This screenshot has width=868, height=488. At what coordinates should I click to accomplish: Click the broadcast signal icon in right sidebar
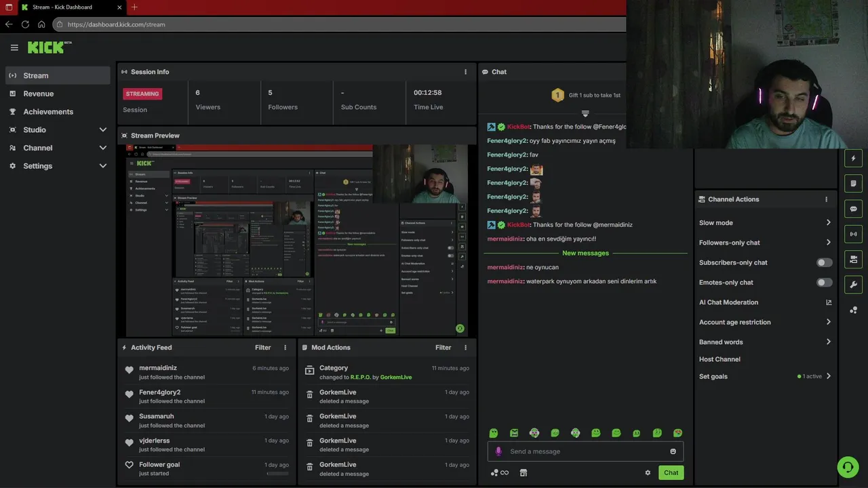tap(853, 234)
